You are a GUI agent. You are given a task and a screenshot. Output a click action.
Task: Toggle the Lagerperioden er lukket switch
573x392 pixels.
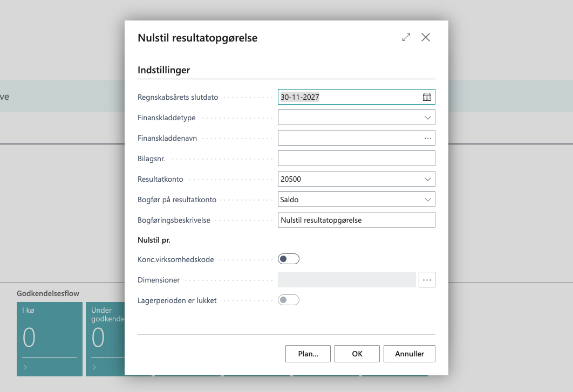tap(289, 300)
